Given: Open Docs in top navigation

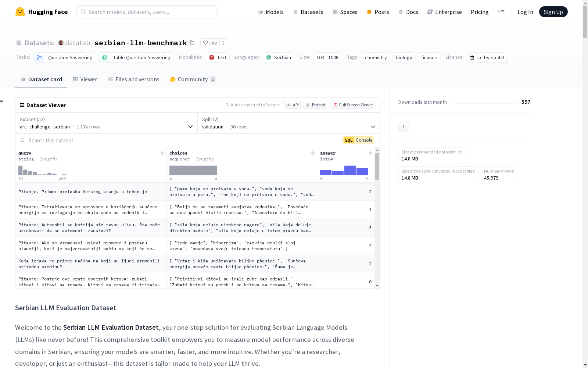Looking at the screenshot, I should coord(408,12).
